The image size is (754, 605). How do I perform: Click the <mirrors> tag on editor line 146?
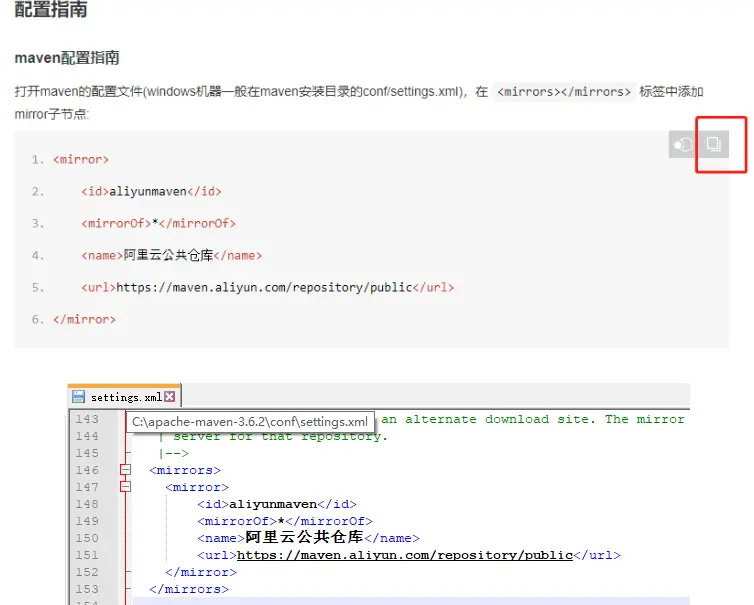tap(185, 470)
